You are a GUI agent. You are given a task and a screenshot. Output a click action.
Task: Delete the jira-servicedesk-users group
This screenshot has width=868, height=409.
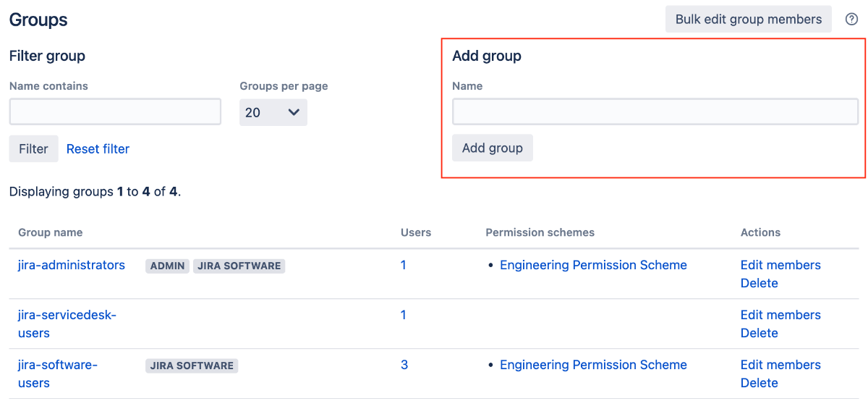point(759,333)
